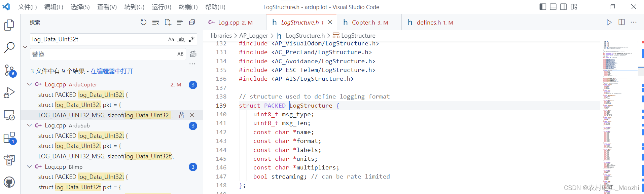644x194 pixels.
Task: Open 编辑(E) menu
Action: point(54,7)
